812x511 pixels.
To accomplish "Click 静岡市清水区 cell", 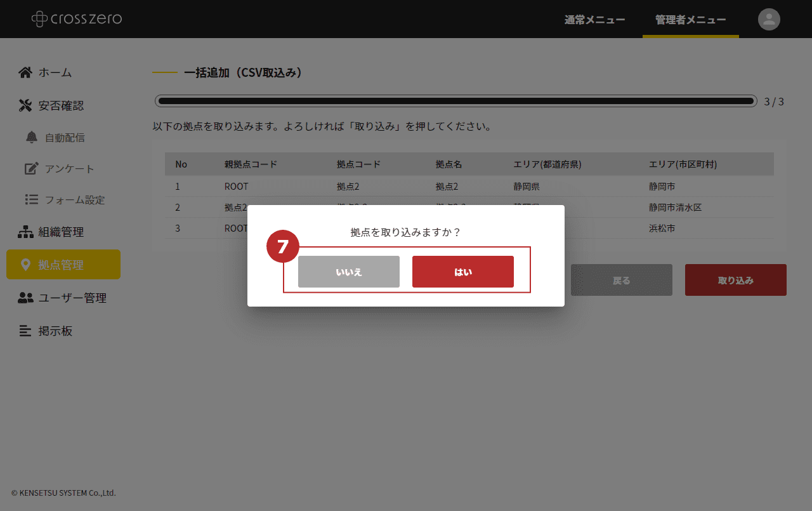I will click(x=675, y=208).
